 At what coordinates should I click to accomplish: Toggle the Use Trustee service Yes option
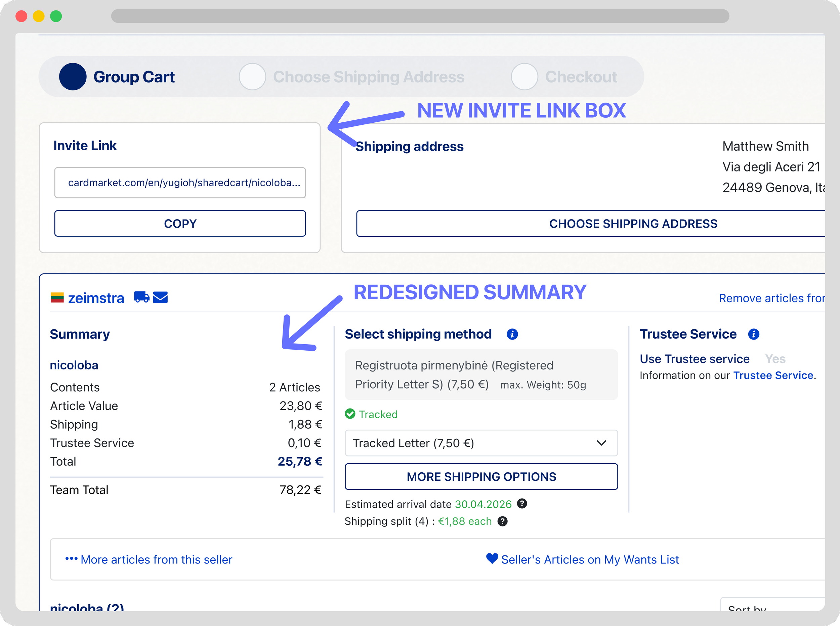point(775,359)
